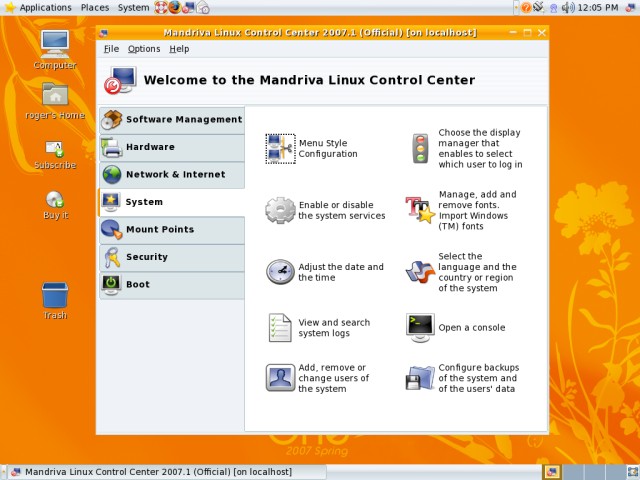
Task: Open the Subscribe desktop icon
Action: tap(55, 149)
